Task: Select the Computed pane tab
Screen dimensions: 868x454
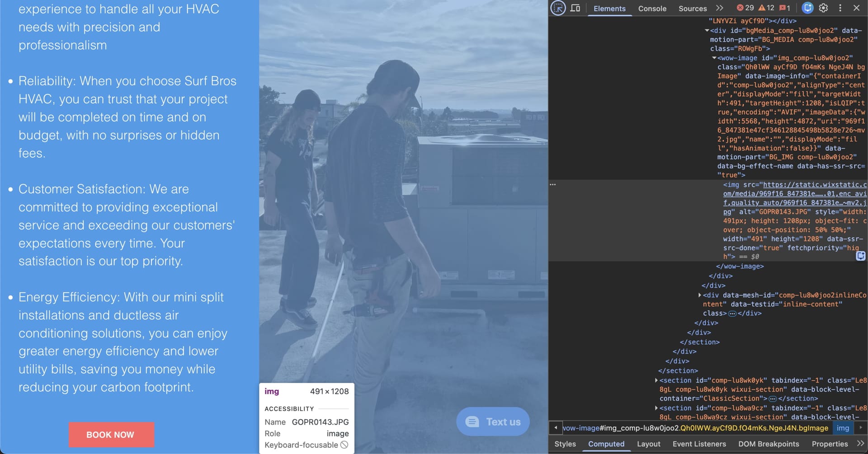Action: click(x=606, y=444)
